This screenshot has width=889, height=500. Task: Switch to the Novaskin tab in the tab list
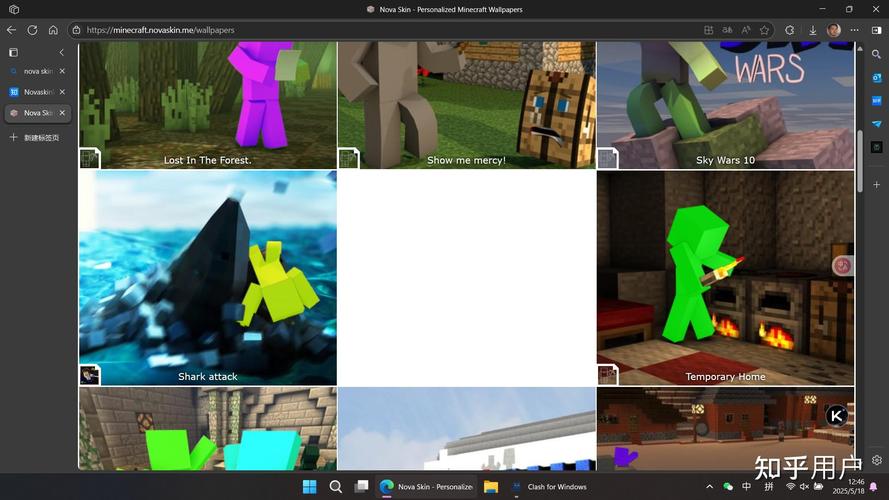click(38, 92)
